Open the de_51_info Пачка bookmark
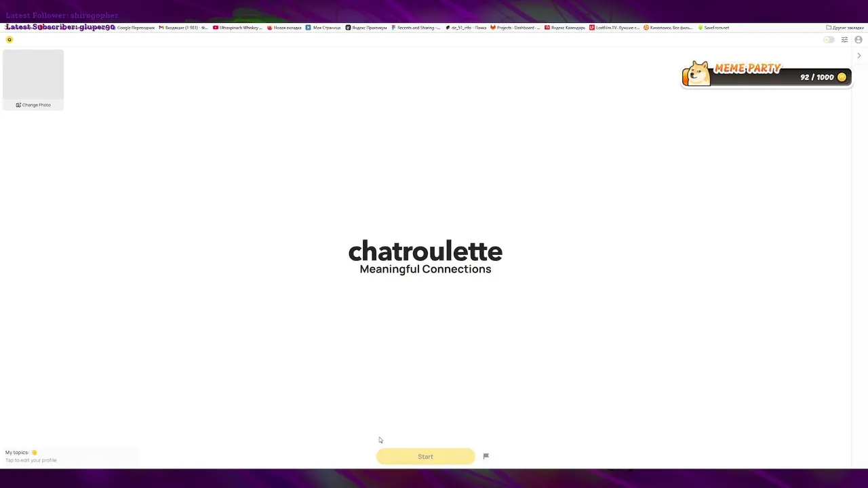868x488 pixels. click(x=466, y=28)
